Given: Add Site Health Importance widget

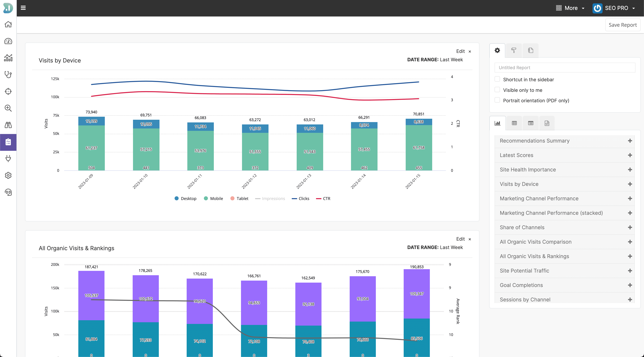Looking at the screenshot, I should click(630, 169).
